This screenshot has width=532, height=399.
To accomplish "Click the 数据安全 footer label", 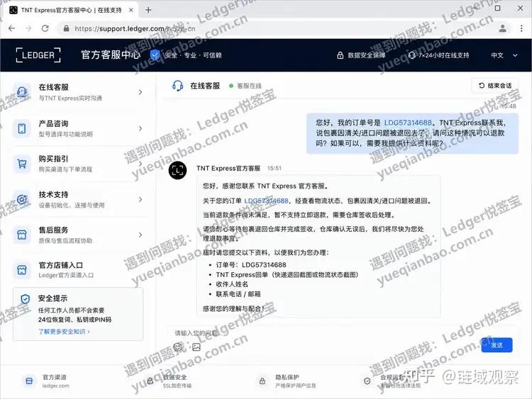I will (x=175, y=377).
